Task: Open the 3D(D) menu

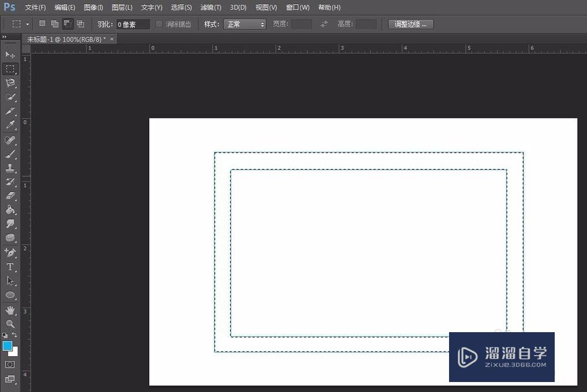Action: pos(238,8)
